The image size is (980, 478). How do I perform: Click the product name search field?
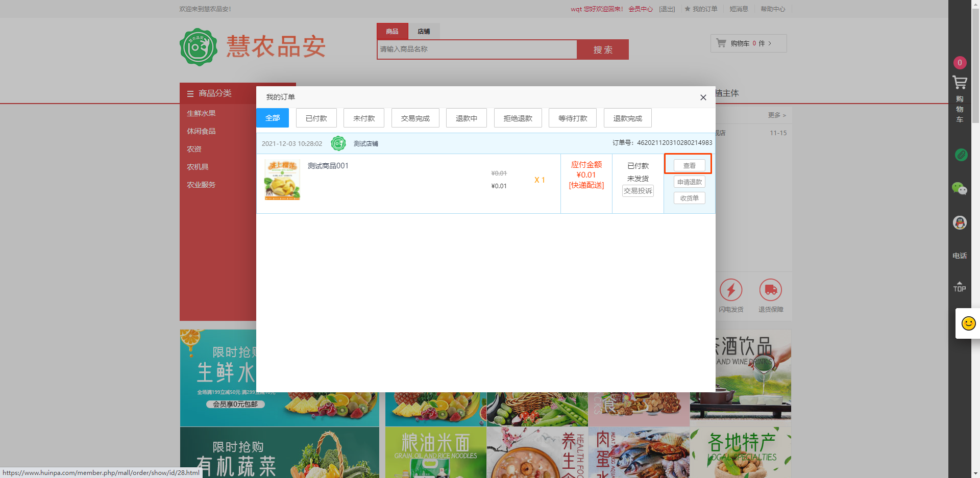(477, 49)
